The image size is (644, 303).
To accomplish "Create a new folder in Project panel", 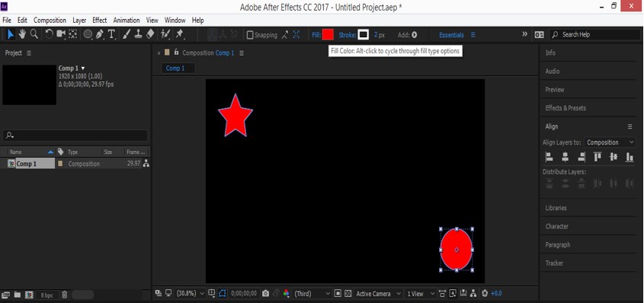I will (18, 295).
